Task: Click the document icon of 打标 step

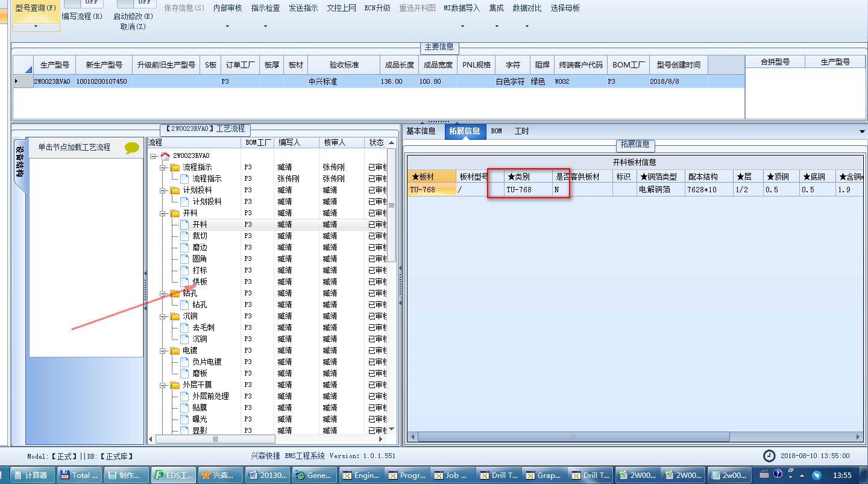Action: [185, 270]
